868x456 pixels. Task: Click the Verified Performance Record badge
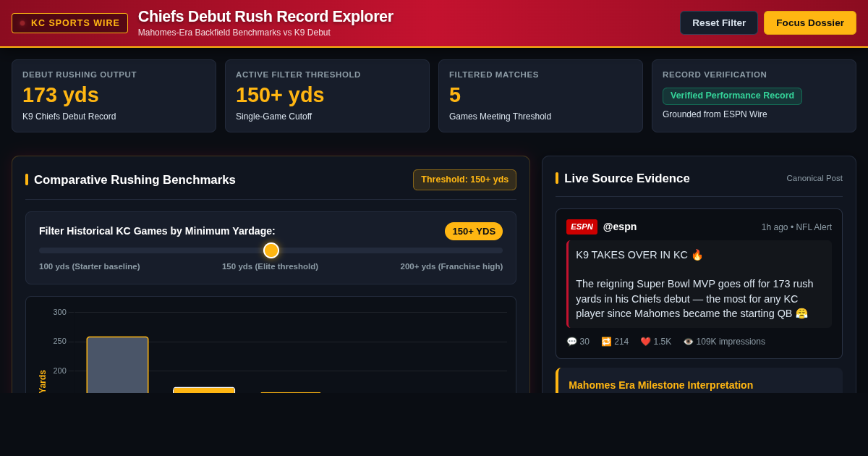[732, 96]
